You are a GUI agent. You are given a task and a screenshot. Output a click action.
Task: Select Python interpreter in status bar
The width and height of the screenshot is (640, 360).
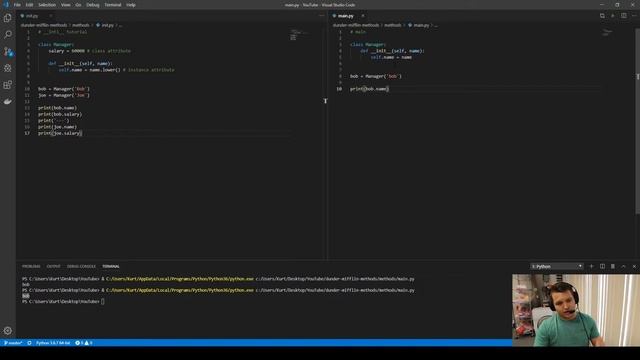(x=53, y=343)
